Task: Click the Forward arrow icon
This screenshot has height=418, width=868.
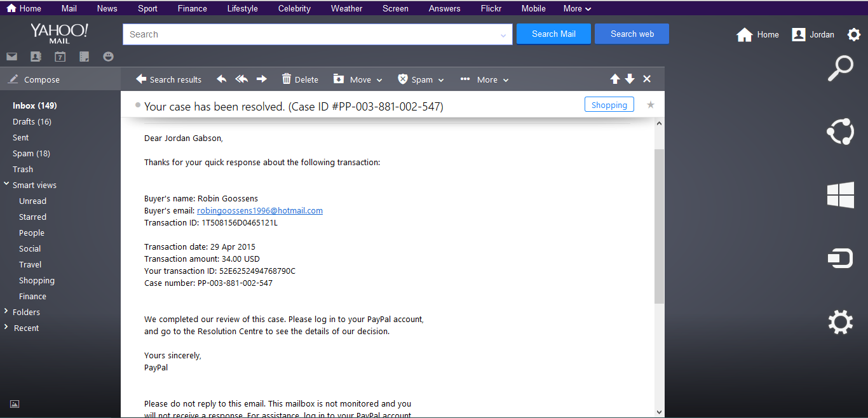Action: click(x=262, y=79)
